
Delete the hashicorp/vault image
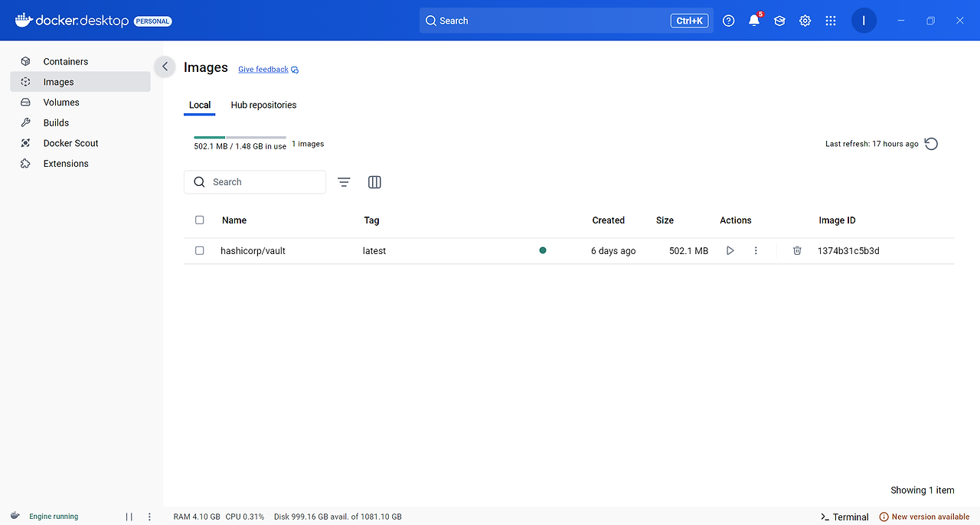[797, 250]
